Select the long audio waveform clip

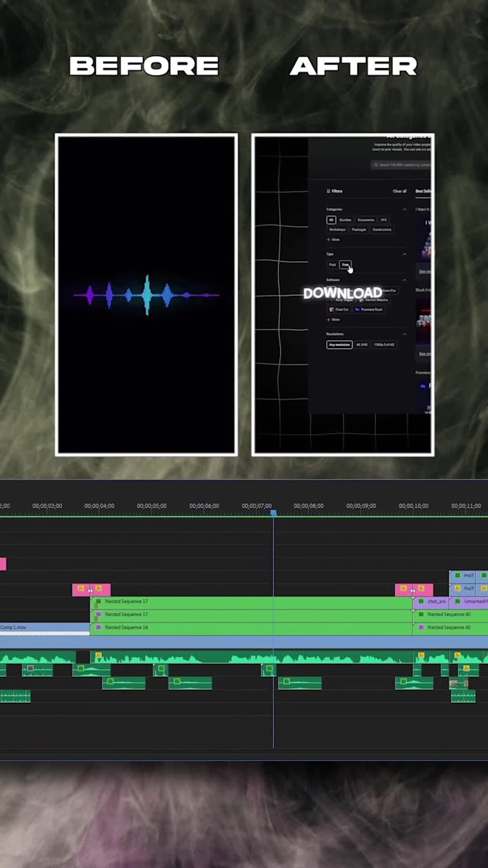click(x=251, y=657)
